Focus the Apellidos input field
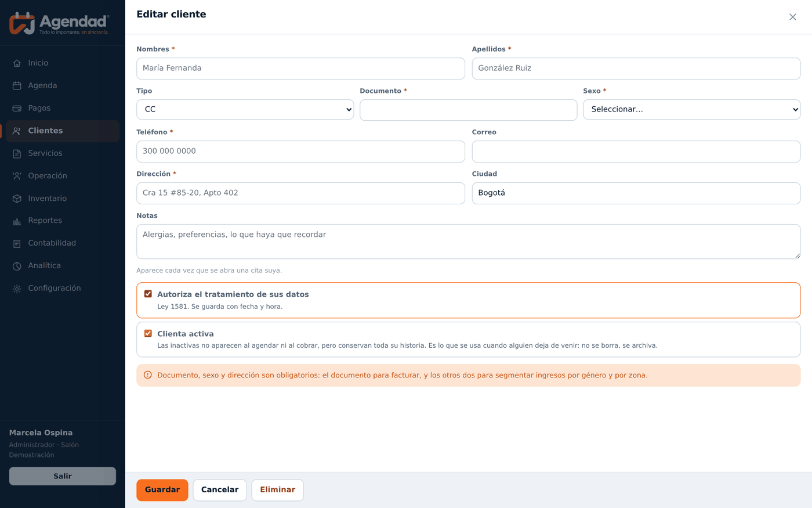 [636, 69]
